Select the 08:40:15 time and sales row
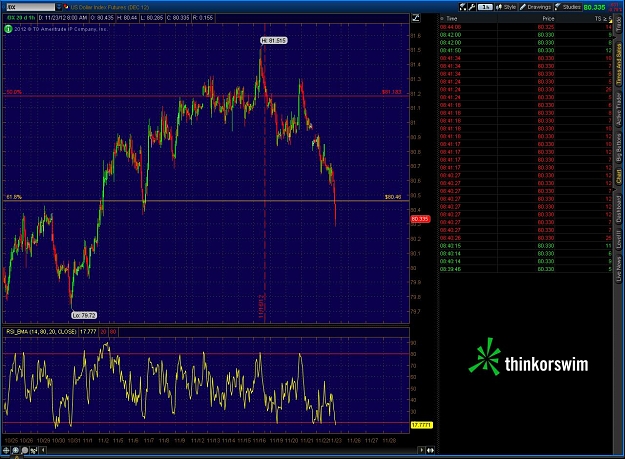Image resolution: width=625 pixels, height=459 pixels. (525, 245)
